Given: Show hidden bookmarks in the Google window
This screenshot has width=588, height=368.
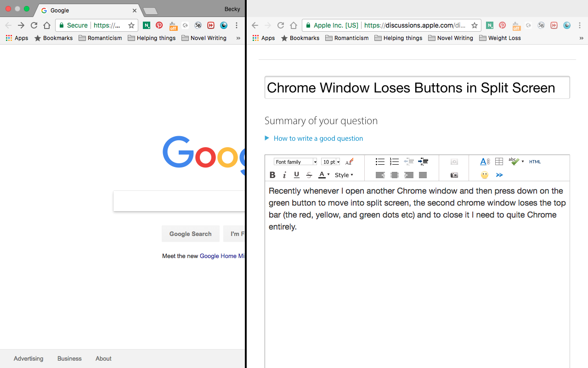Looking at the screenshot, I should point(238,38).
